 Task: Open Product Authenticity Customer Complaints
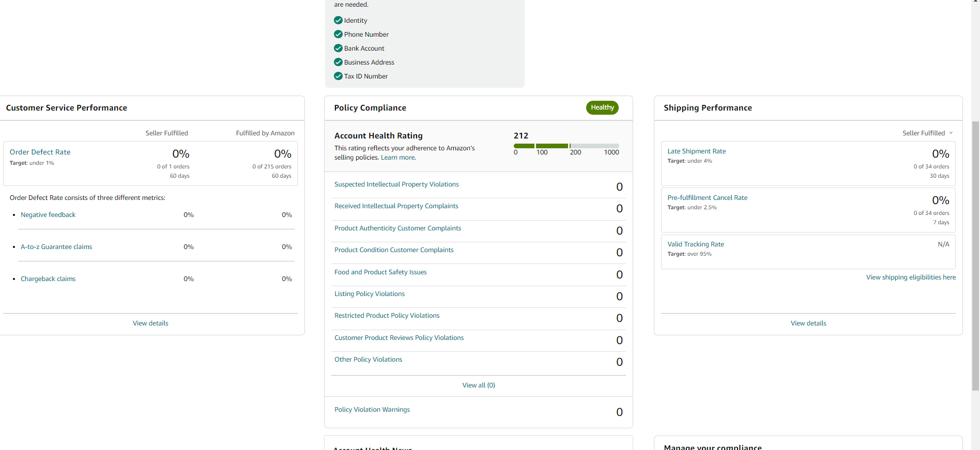[x=397, y=228]
